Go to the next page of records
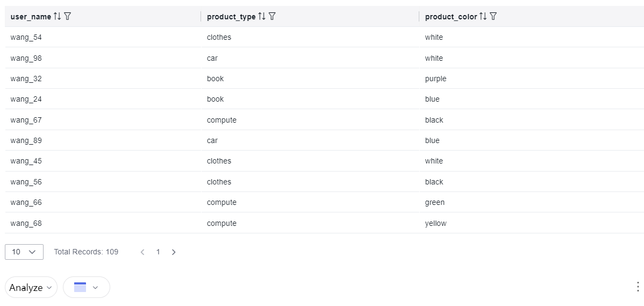Image resolution: width=644 pixels, height=306 pixels. point(174,252)
